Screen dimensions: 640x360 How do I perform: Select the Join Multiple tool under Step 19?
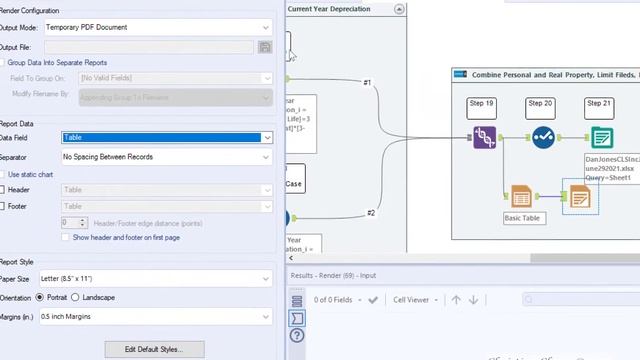484,138
